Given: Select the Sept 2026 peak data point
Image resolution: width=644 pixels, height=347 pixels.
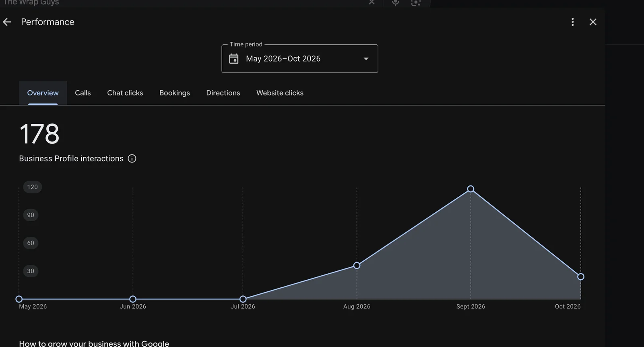Looking at the screenshot, I should coord(471,189).
